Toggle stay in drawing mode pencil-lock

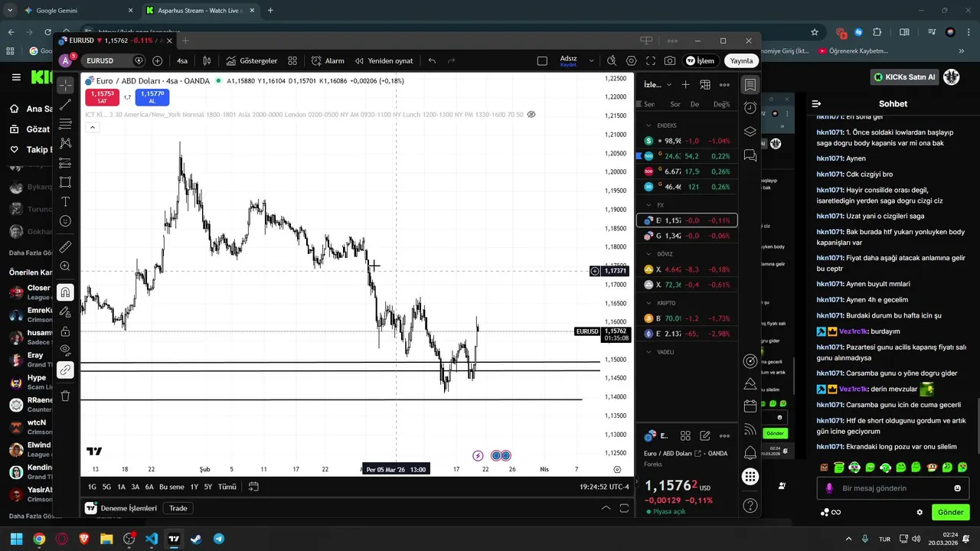65,311
